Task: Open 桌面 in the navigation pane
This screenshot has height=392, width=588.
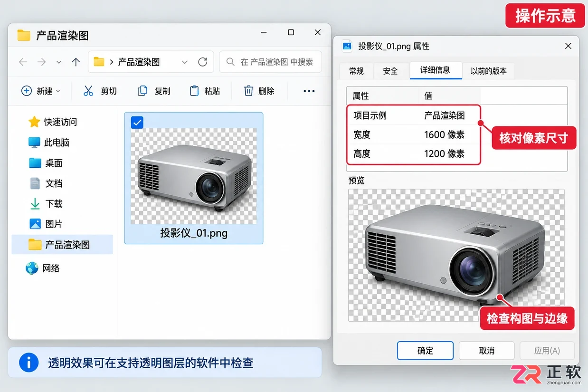Action: 46,163
